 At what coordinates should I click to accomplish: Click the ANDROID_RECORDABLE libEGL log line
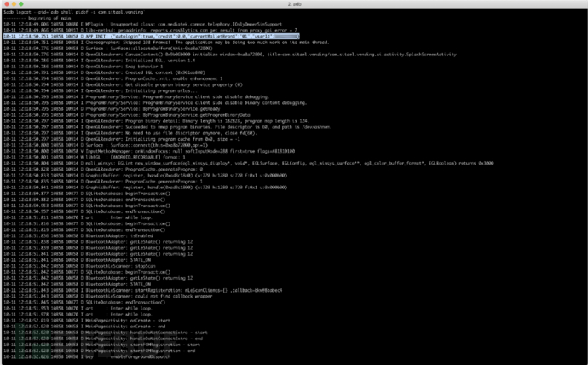click(95, 157)
